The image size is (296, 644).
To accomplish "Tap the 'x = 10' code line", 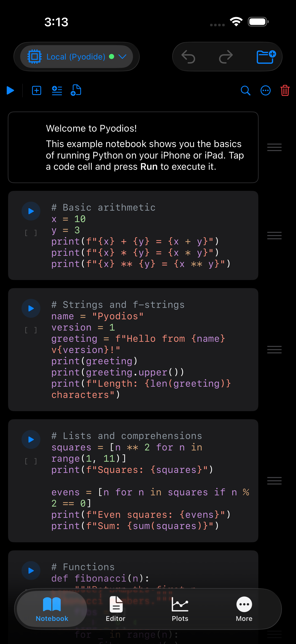I will tap(68, 219).
